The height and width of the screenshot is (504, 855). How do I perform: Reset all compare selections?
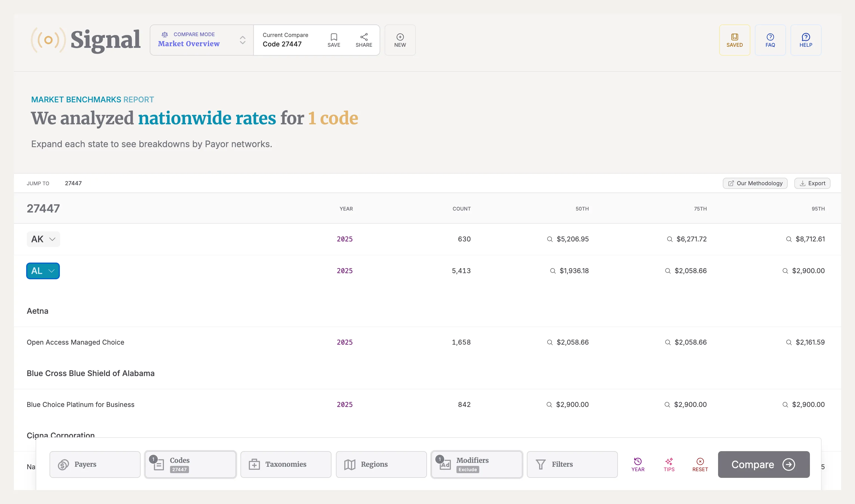(700, 464)
